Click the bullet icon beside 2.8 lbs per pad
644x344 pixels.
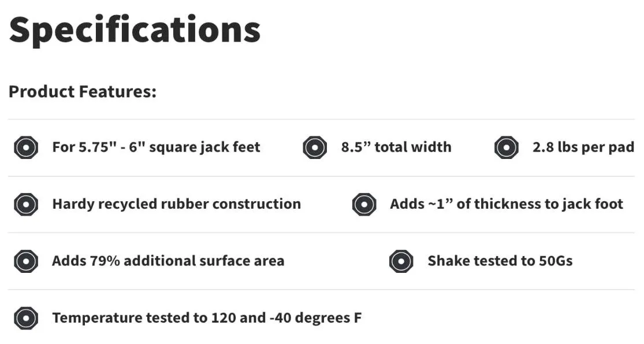pos(507,147)
